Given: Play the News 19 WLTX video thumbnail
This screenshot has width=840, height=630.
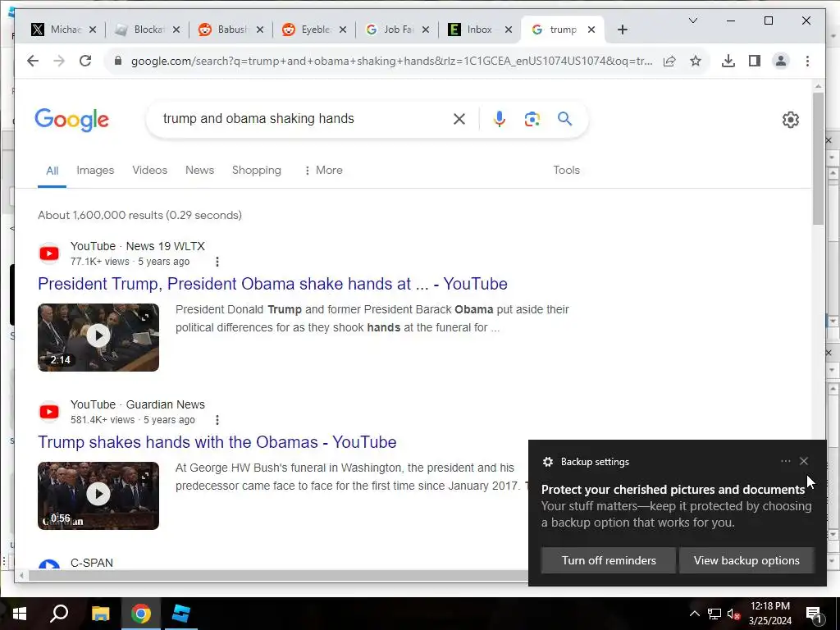Looking at the screenshot, I should [98, 337].
